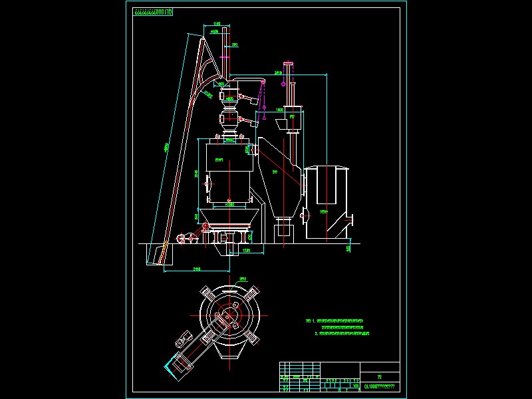
Task: Select the large dust collector vessel on right
Action: click(x=327, y=199)
